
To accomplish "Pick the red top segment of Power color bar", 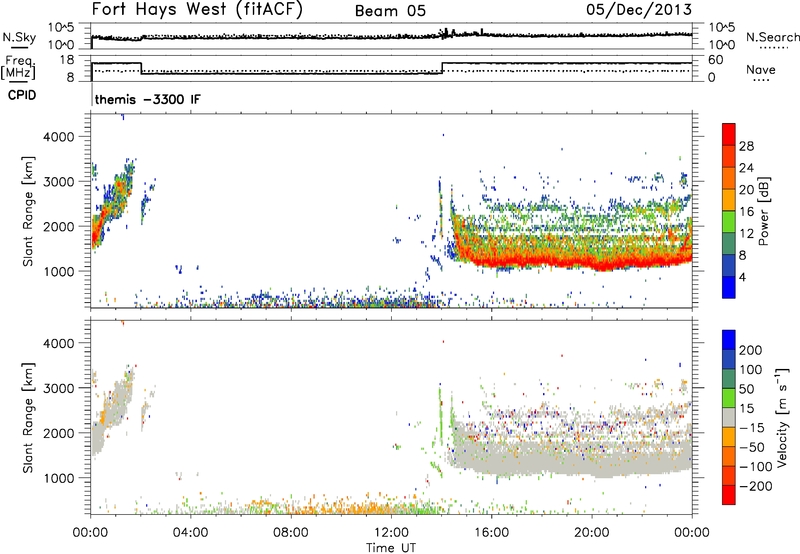I will point(729,135).
